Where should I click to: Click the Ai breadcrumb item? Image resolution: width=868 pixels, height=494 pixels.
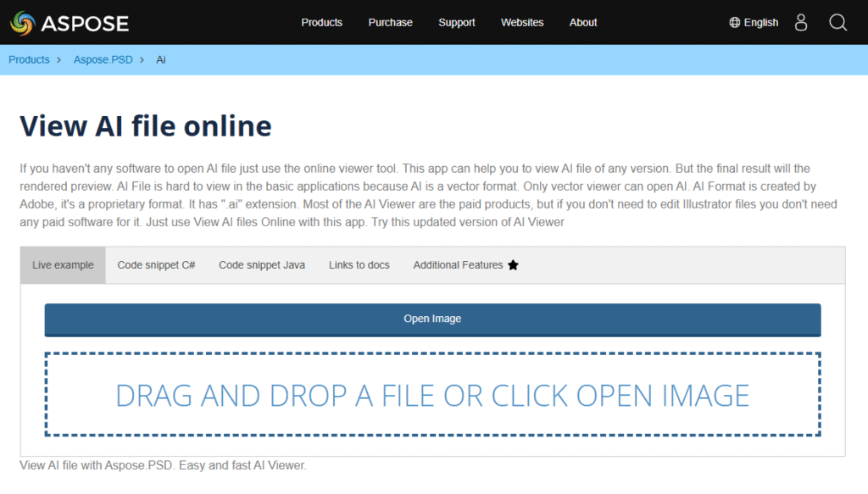click(160, 60)
